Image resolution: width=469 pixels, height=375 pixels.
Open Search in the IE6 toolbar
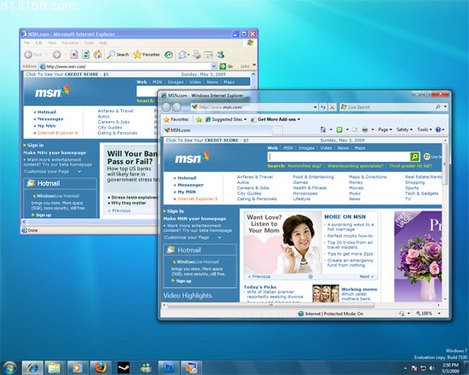(118, 54)
